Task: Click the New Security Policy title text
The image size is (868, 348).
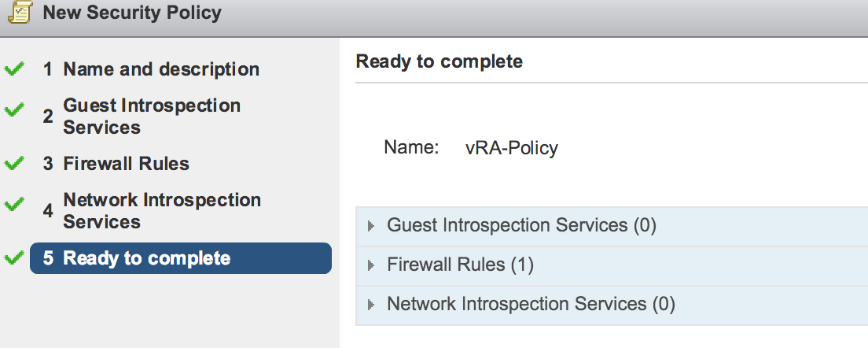Action: pos(132,13)
